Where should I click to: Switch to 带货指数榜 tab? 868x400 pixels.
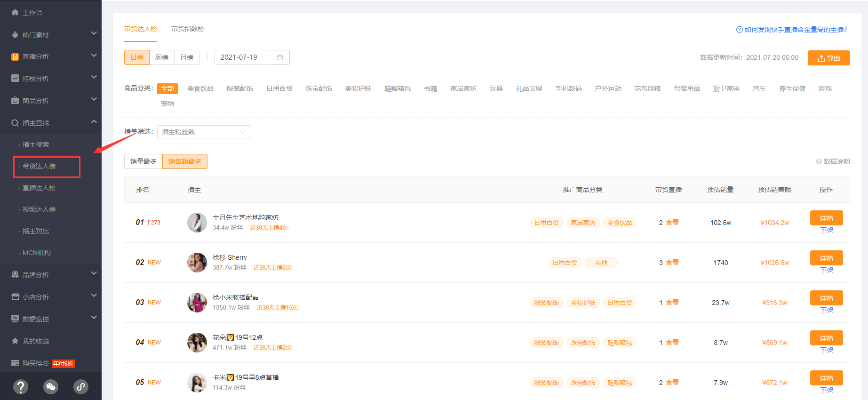pyautogui.click(x=188, y=29)
